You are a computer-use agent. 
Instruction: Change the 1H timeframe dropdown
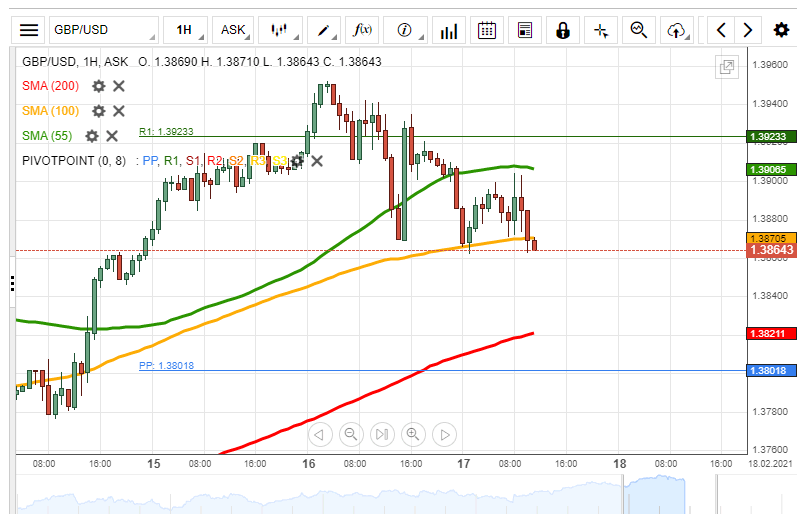click(185, 30)
